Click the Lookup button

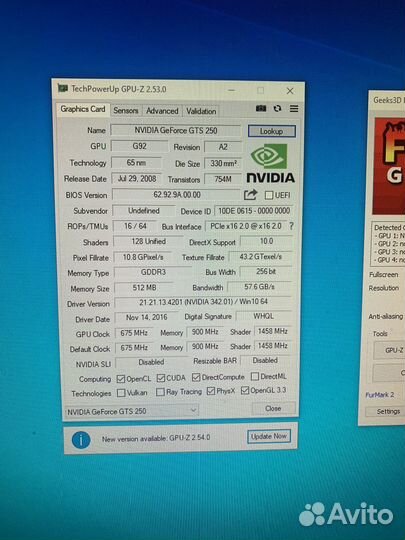click(x=271, y=131)
